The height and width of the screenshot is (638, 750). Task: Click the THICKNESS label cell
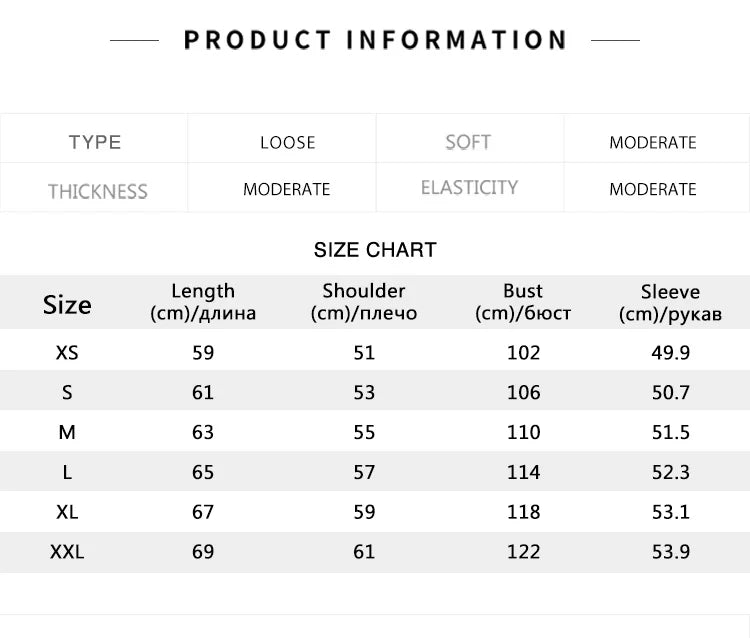click(97, 190)
